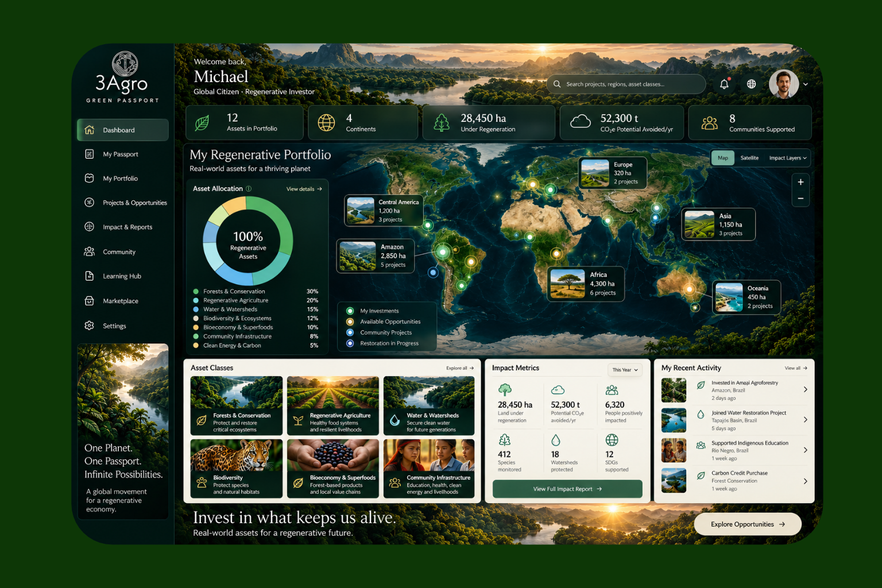
Task: Click the search magnifier icon
Action: (x=557, y=84)
